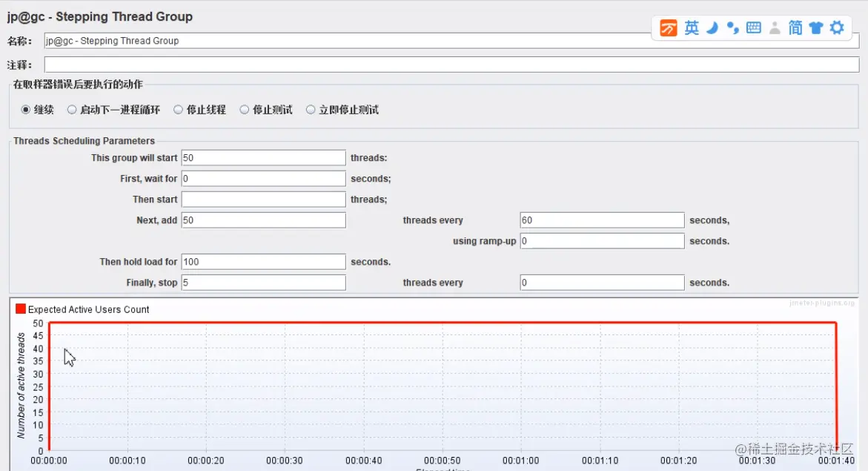This screenshot has height=471, width=868.
Task: Click the 'using ramp-up' label
Action: click(x=484, y=241)
